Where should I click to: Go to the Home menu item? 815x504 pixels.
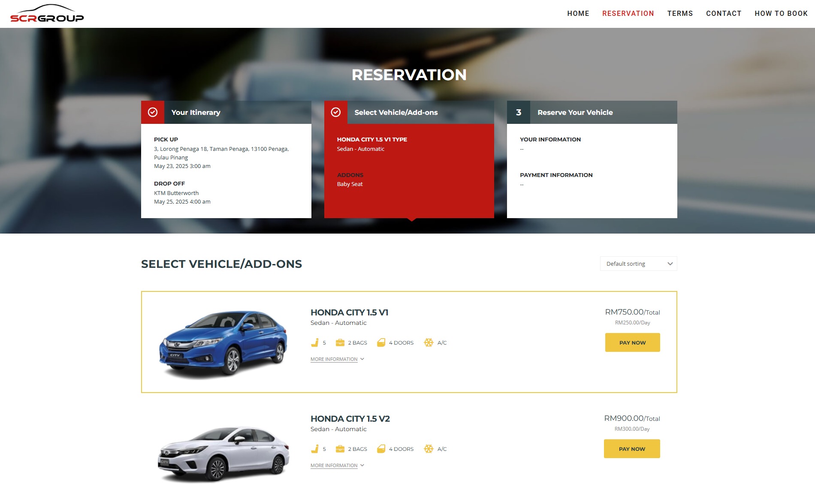pos(578,13)
